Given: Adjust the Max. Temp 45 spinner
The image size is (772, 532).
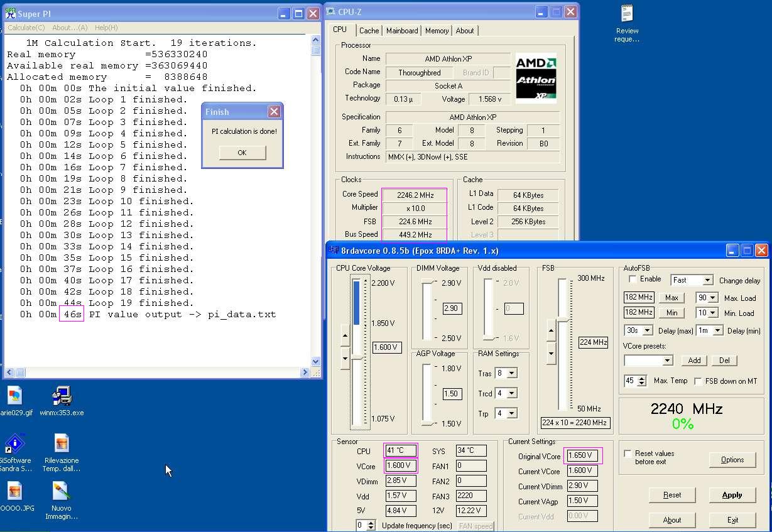Looking at the screenshot, I should 641,381.
